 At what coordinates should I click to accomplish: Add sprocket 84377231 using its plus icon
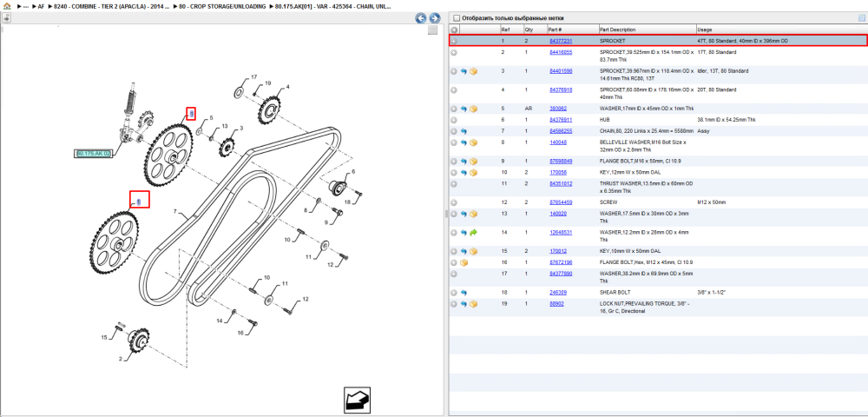[x=454, y=41]
